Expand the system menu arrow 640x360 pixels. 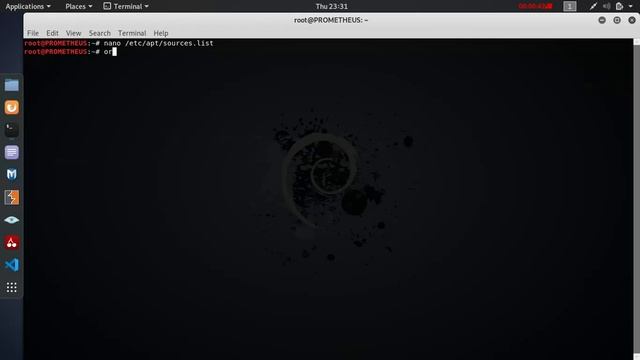631,6
